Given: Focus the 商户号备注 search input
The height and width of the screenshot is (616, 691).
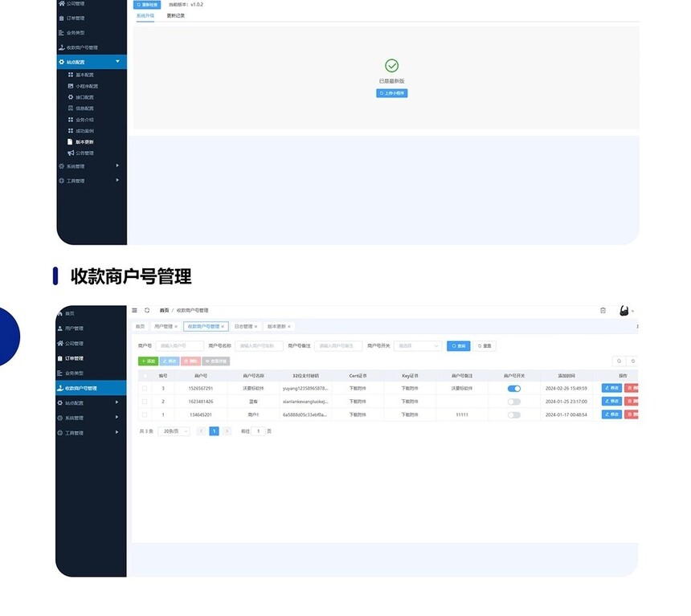Looking at the screenshot, I should [338, 346].
